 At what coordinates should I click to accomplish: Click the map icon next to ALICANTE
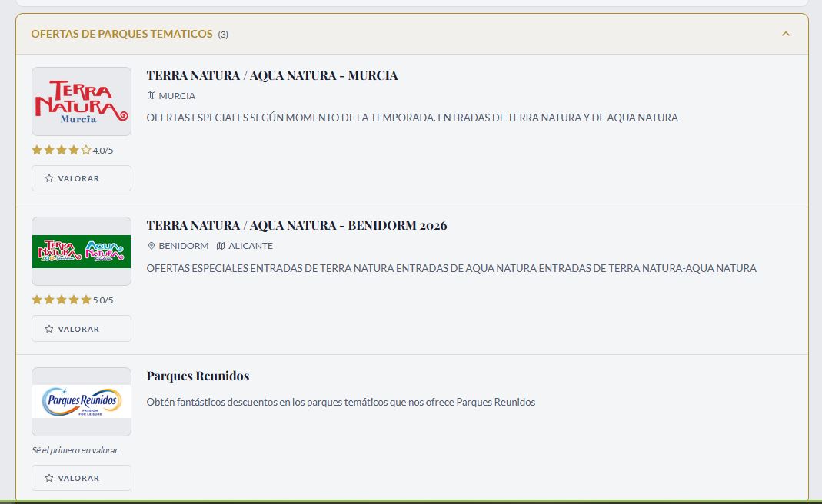pyautogui.click(x=221, y=246)
